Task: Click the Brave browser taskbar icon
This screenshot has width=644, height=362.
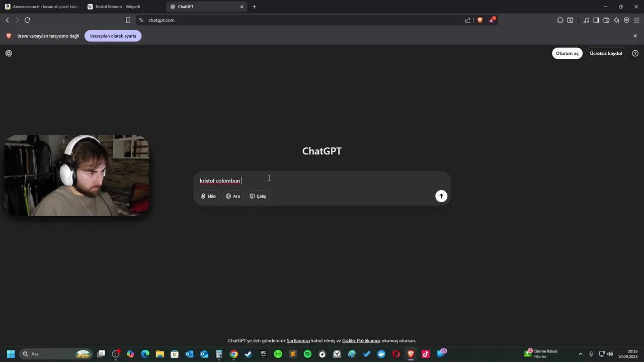Action: pos(411,354)
